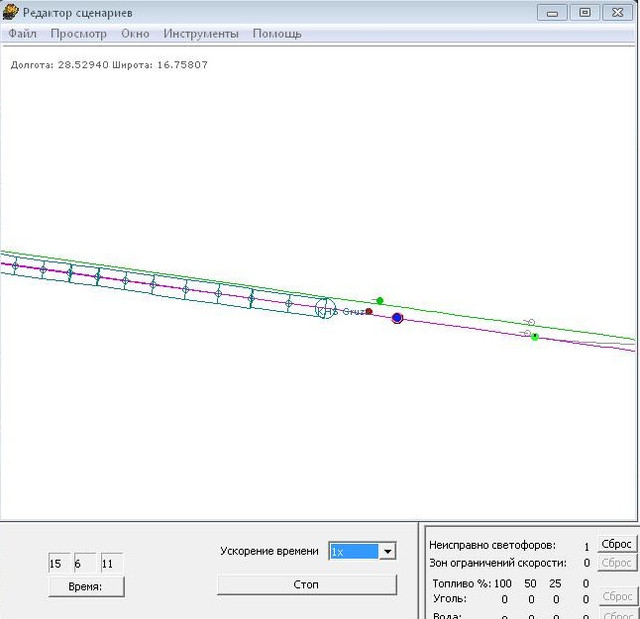The image size is (640, 619).
Task: Click the Время: button
Action: click(x=86, y=587)
